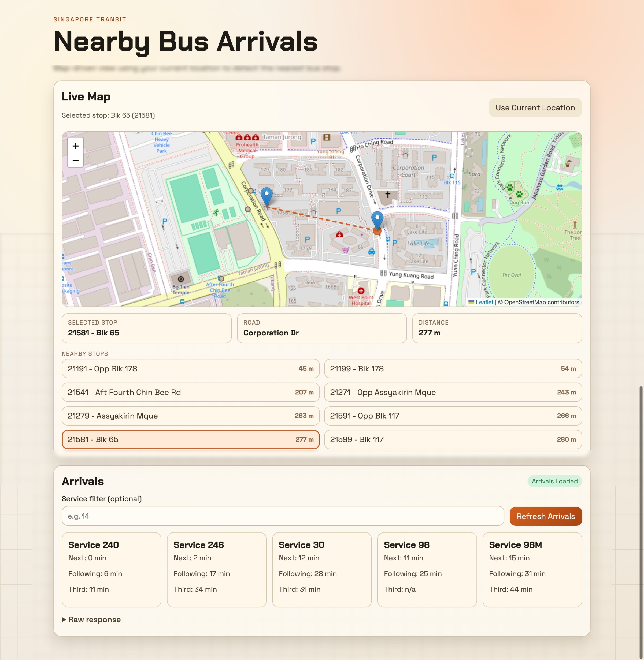Click the Bo Tien Temple icon
The height and width of the screenshot is (660, 644).
(181, 279)
